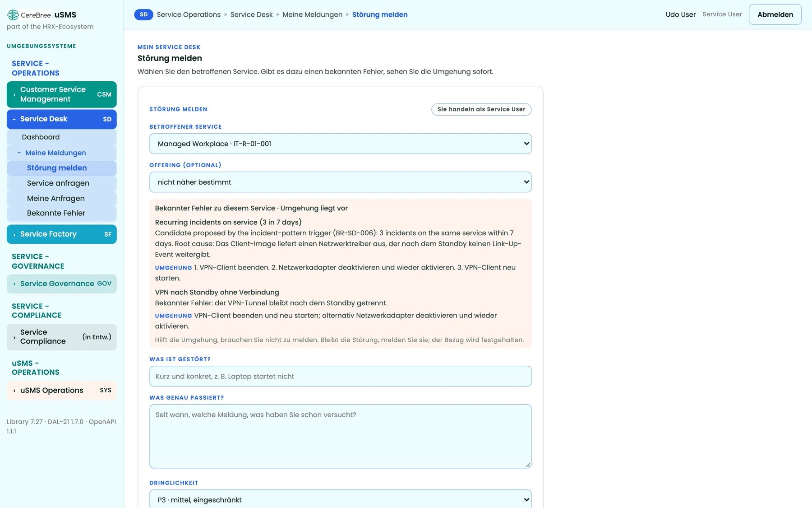This screenshot has height=508, width=812.
Task: Go to Meine Anfragen
Action: click(62, 198)
